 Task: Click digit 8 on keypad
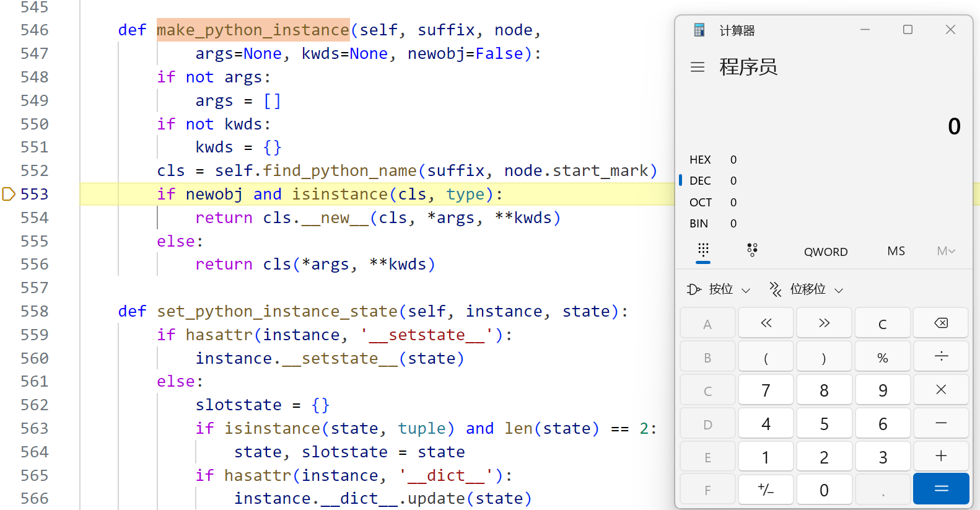(x=824, y=390)
